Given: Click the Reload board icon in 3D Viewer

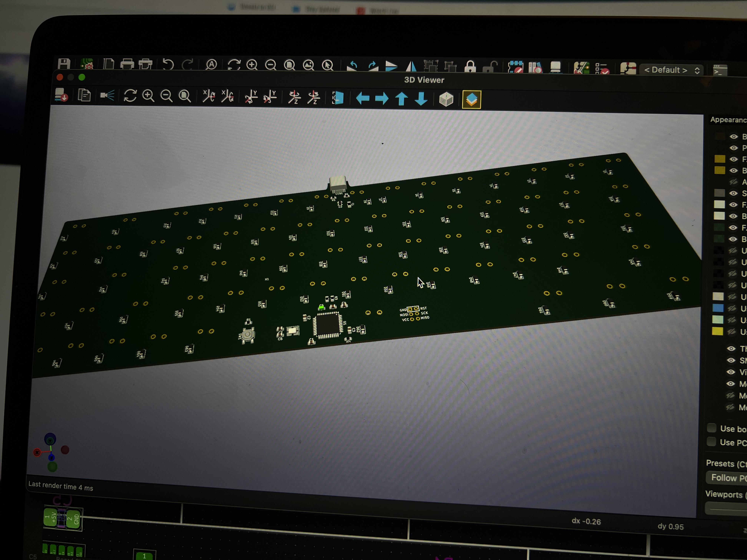Looking at the screenshot, I should [x=62, y=96].
